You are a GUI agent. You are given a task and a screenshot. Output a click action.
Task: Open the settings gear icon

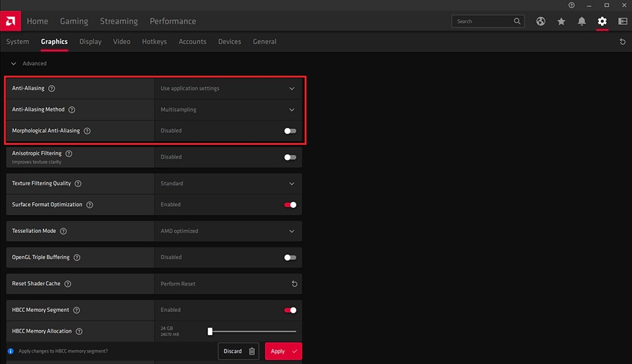602,21
